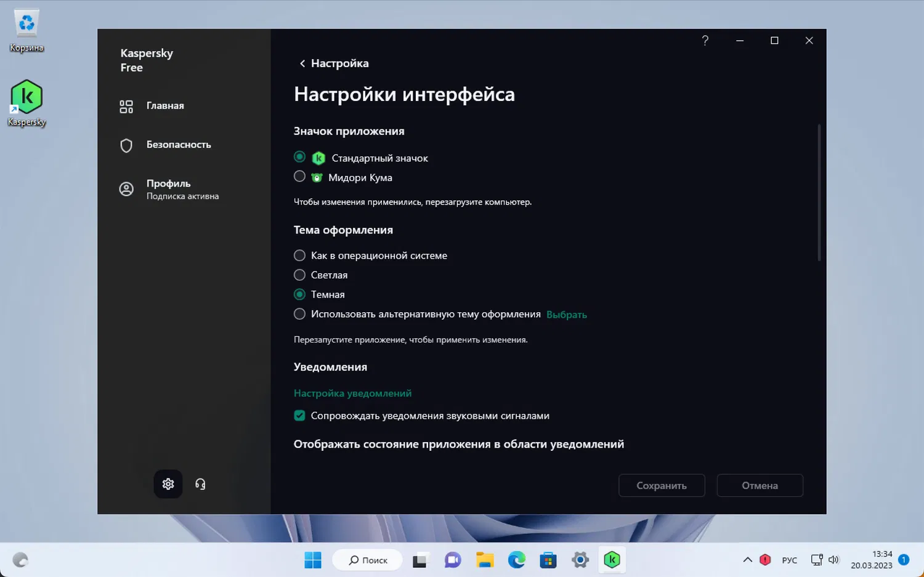
Task: Click the РУС language indicator
Action: pyautogui.click(x=789, y=560)
